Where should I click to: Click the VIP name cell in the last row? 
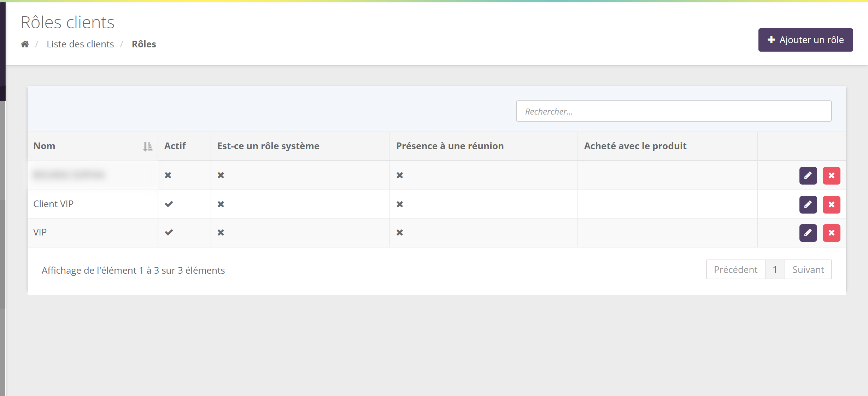coord(93,232)
